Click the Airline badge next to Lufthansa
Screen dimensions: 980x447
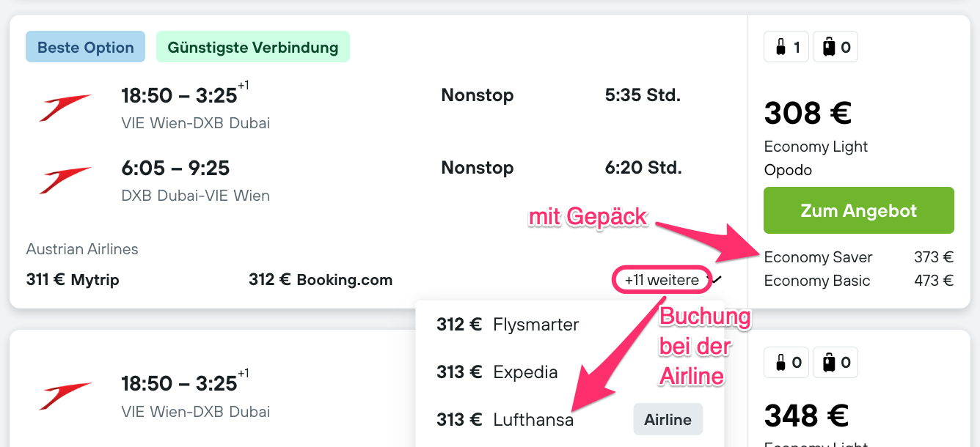[x=668, y=420]
